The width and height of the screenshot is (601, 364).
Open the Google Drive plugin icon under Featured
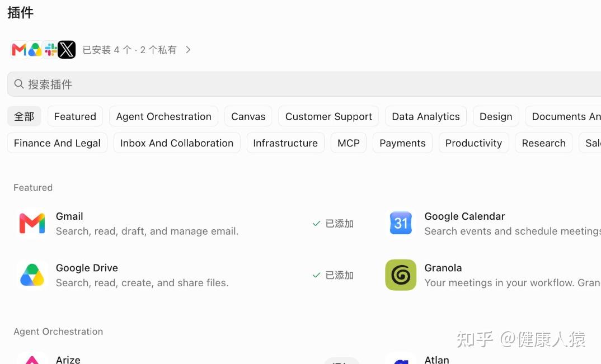pos(32,275)
